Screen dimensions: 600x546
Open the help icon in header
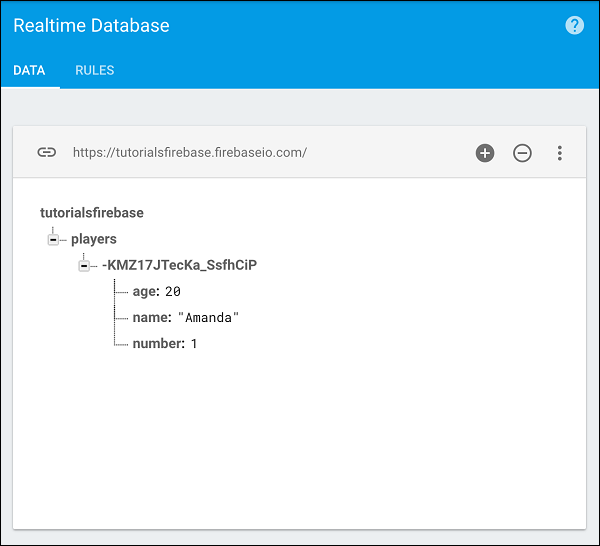(574, 26)
